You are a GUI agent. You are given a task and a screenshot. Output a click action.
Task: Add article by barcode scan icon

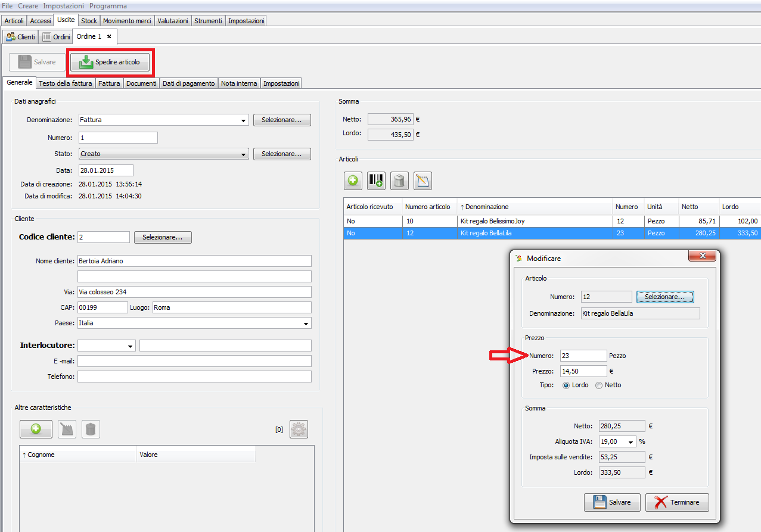pyautogui.click(x=376, y=181)
